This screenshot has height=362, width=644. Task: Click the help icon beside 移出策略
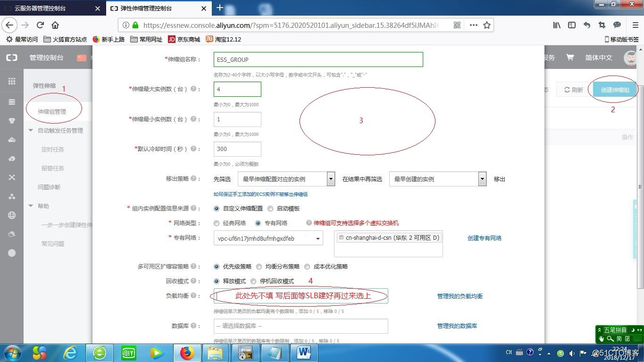click(193, 178)
